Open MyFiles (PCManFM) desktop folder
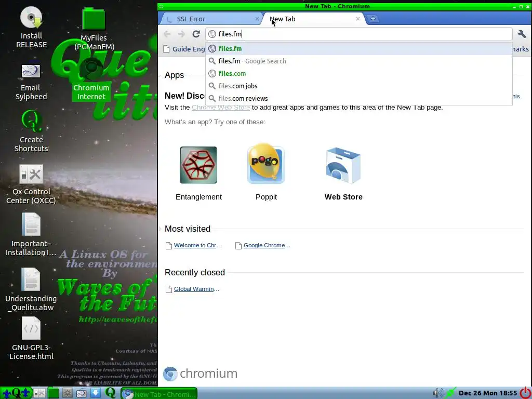The image size is (532, 399). pyautogui.click(x=94, y=29)
